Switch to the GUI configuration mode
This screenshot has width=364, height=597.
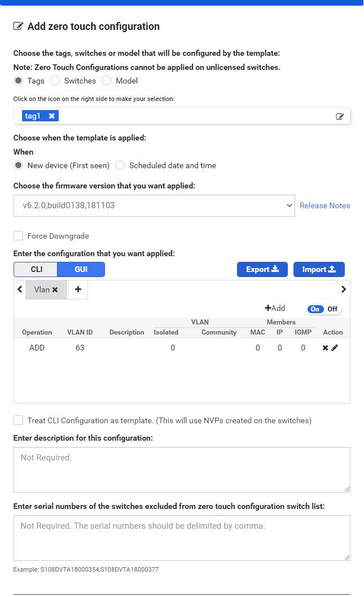click(81, 269)
